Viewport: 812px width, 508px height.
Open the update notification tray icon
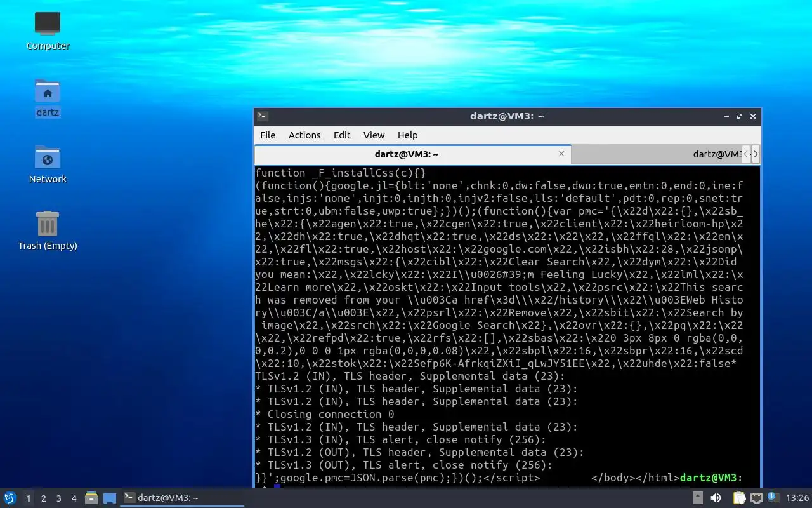coord(773,498)
